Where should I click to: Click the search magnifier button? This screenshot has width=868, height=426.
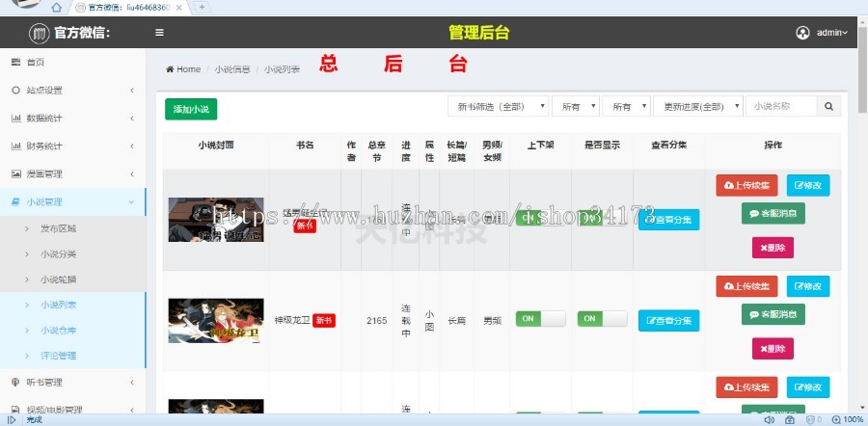point(828,106)
